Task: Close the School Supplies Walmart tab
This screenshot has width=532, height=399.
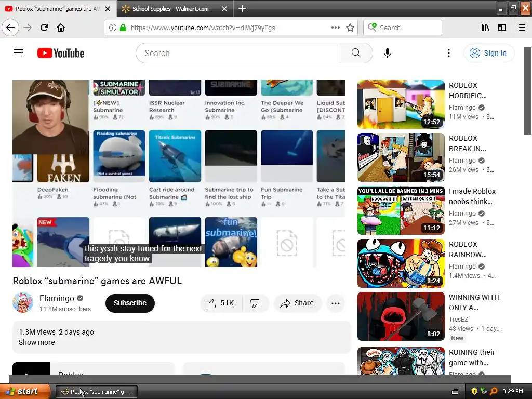Action: [224, 9]
